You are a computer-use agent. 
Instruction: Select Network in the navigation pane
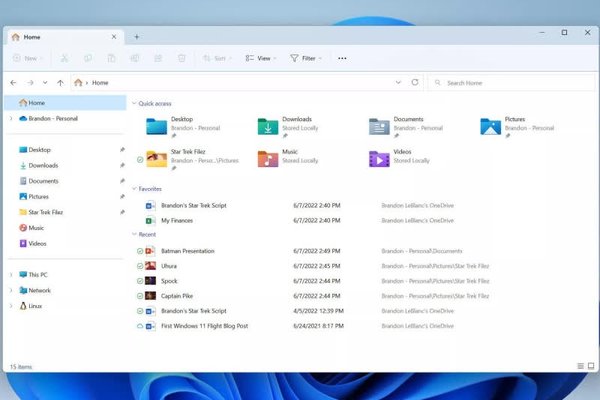65,291
